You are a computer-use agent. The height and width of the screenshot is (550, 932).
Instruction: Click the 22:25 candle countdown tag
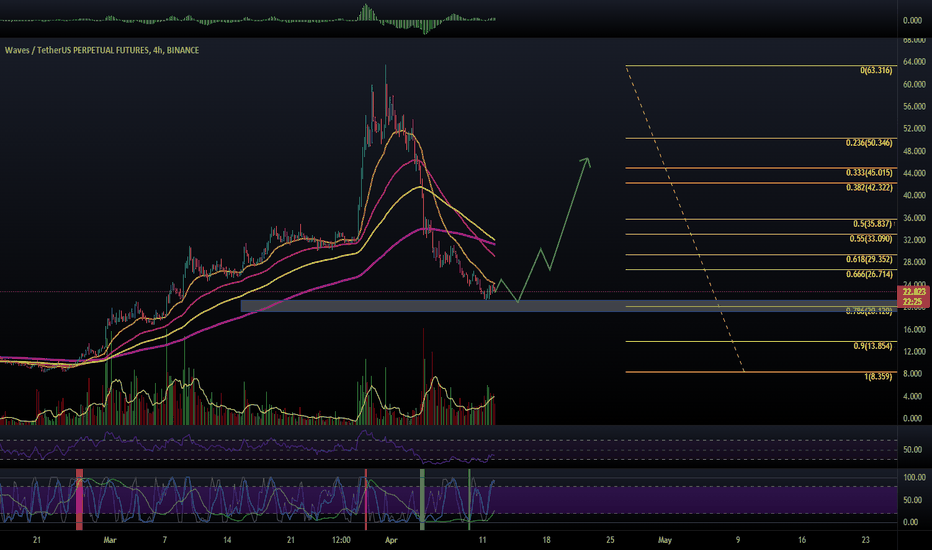tap(914, 301)
